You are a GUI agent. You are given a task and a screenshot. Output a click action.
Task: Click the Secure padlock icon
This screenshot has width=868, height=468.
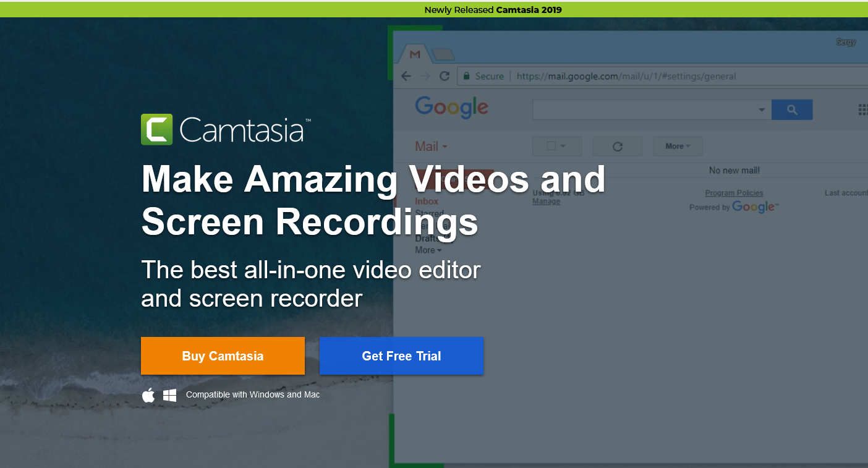click(467, 76)
